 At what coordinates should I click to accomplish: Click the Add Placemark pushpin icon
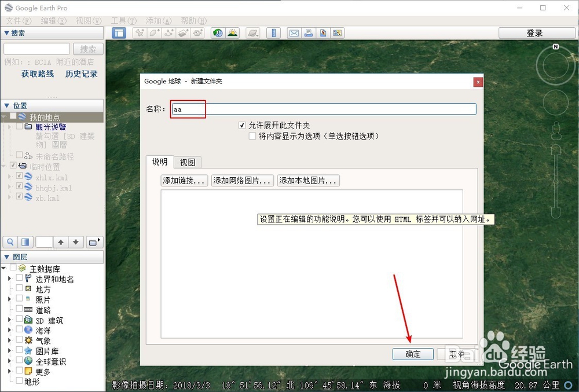pyautogui.click(x=140, y=33)
